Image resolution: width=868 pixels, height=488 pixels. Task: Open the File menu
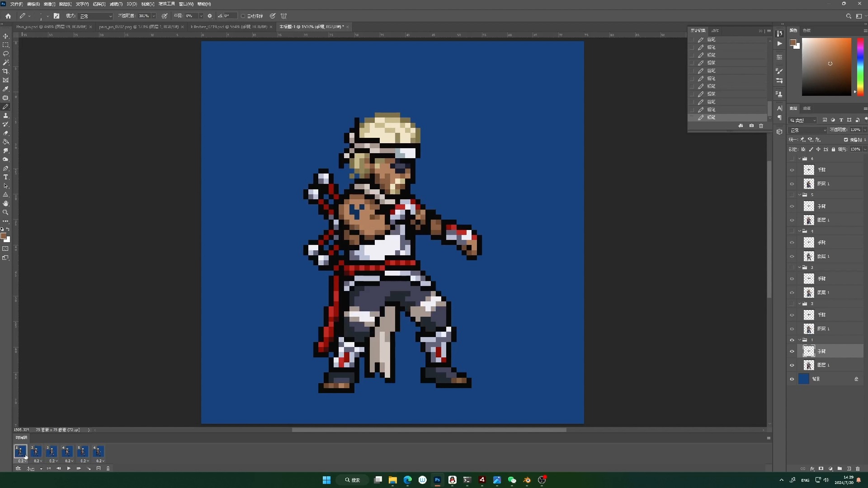[16, 4]
